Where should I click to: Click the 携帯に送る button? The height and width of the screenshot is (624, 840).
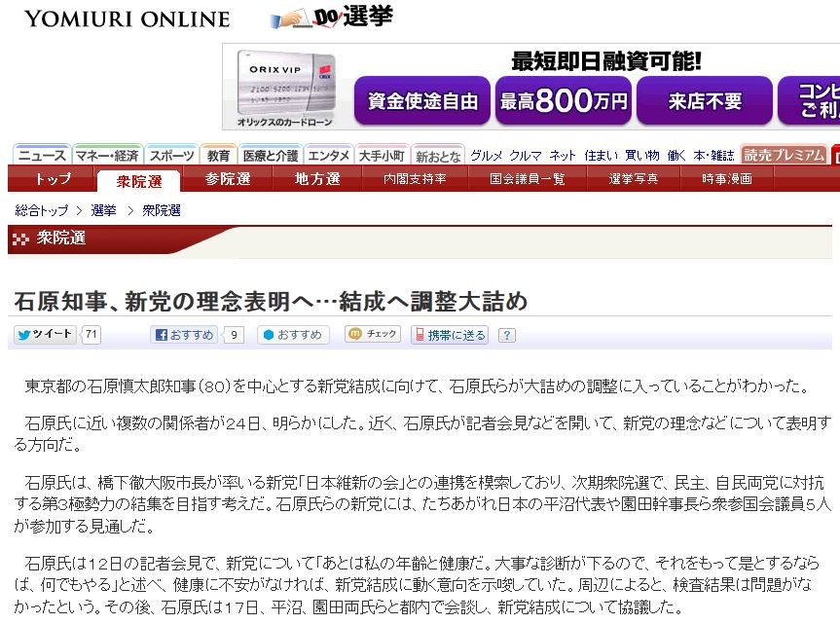[450, 335]
